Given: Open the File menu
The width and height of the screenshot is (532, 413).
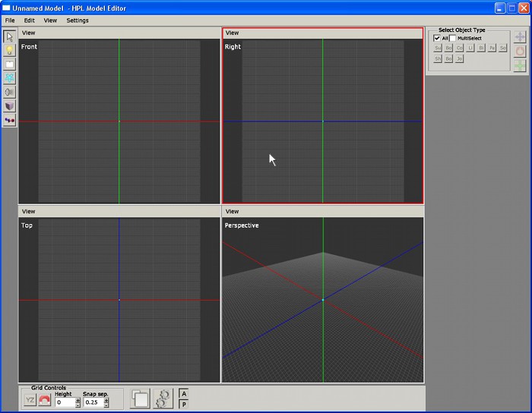Looking at the screenshot, I should coord(10,20).
